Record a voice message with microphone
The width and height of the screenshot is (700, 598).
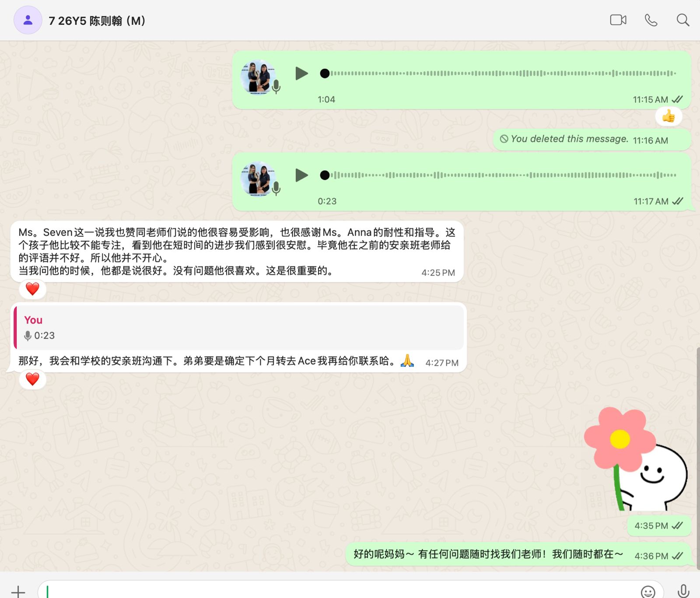pos(683,591)
